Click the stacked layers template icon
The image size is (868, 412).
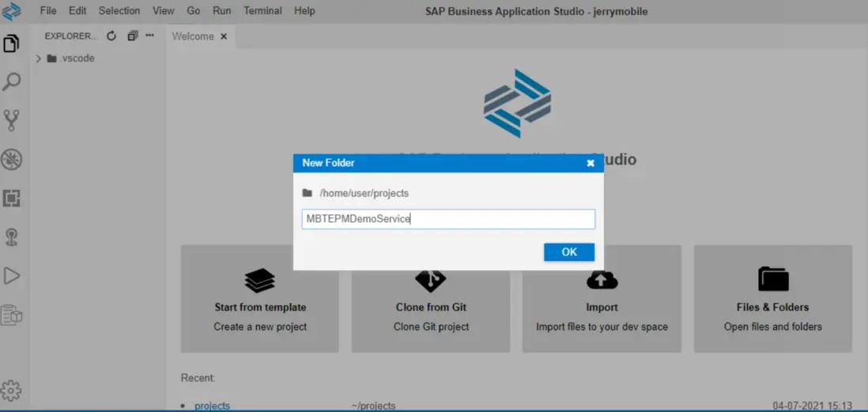point(259,280)
